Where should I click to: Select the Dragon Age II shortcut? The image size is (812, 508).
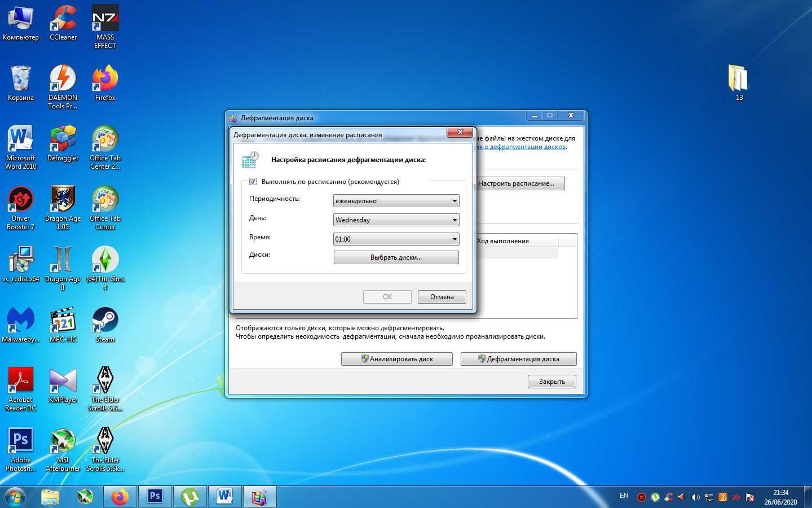tap(63, 269)
